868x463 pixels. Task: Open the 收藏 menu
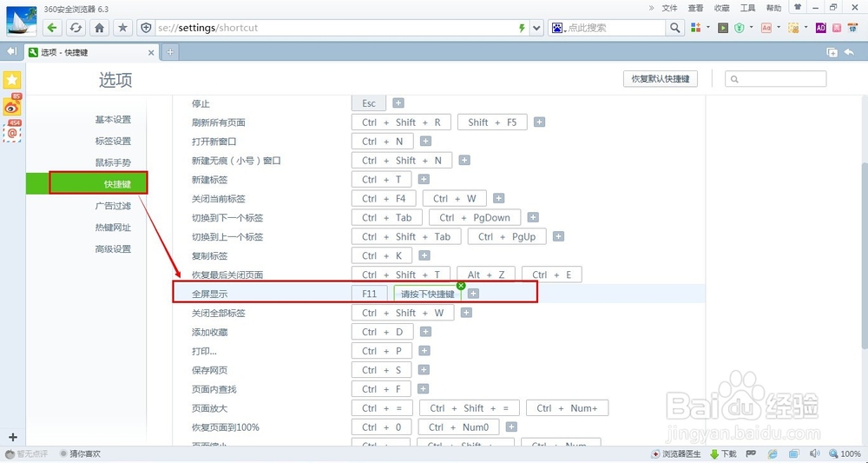click(x=721, y=8)
